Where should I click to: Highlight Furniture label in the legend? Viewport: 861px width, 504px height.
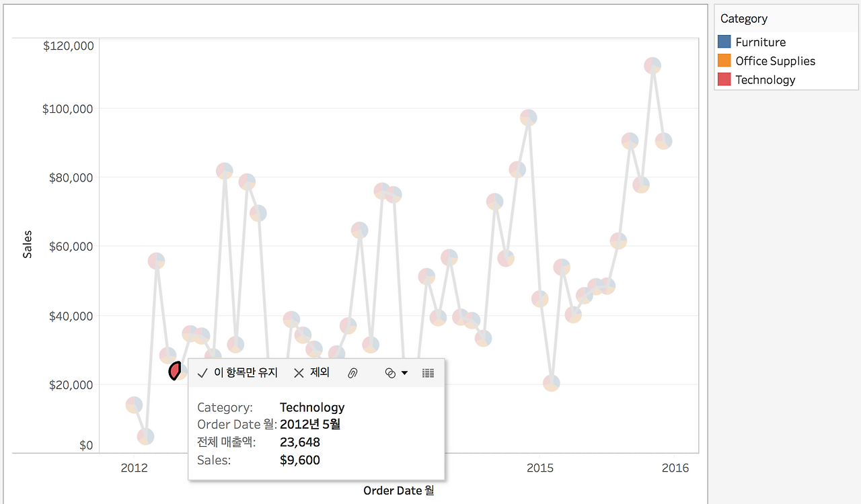pyautogui.click(x=760, y=42)
